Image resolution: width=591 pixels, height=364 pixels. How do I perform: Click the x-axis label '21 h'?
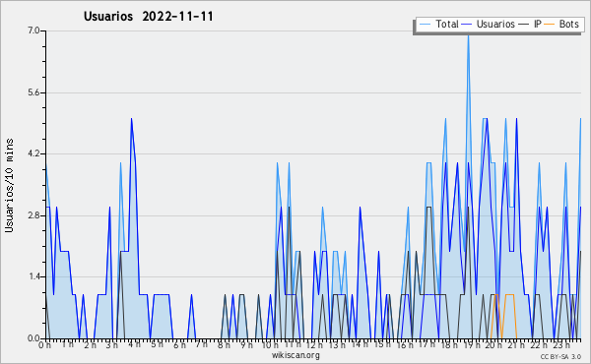(516, 345)
